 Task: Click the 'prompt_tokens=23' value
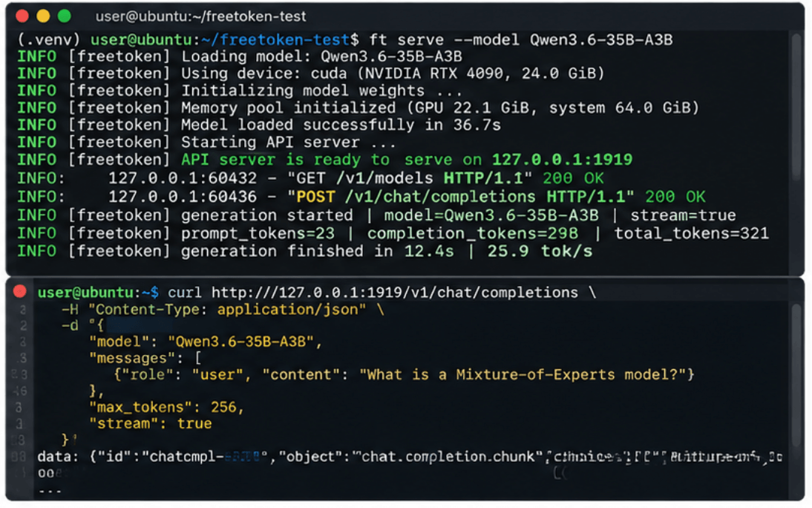(x=258, y=233)
